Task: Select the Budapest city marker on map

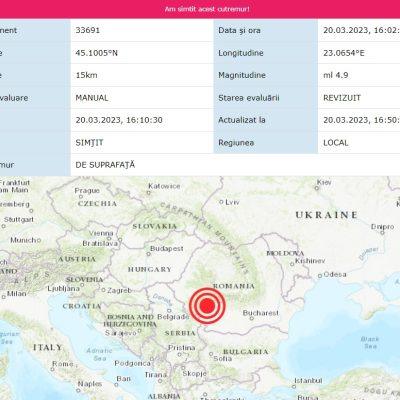Action: [149, 254]
